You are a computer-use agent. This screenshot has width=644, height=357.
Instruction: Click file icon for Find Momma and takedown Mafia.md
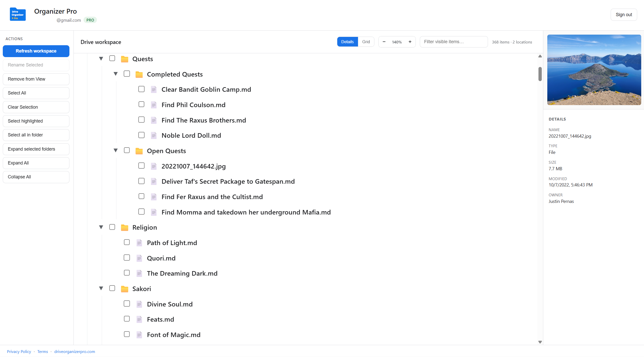[x=154, y=212]
